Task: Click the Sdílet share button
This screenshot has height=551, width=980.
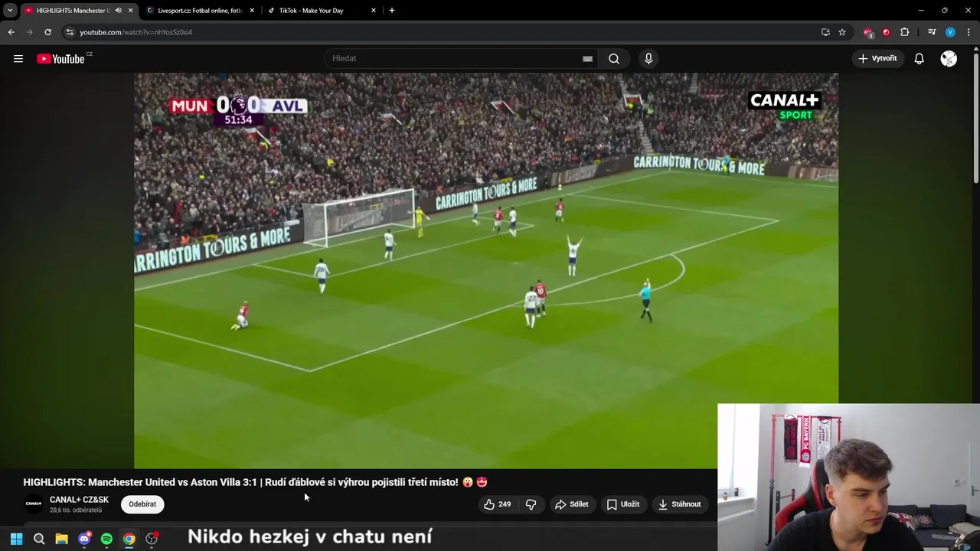Action: pos(572,504)
